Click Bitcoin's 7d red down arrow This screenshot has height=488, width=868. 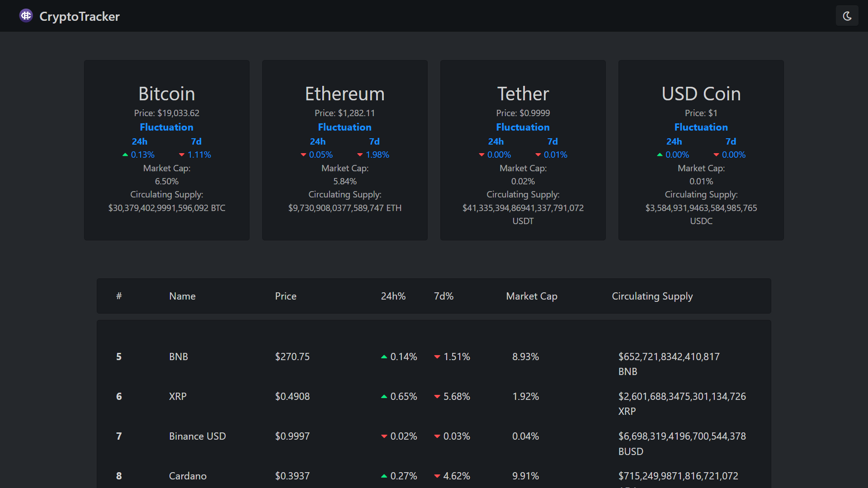(x=182, y=155)
